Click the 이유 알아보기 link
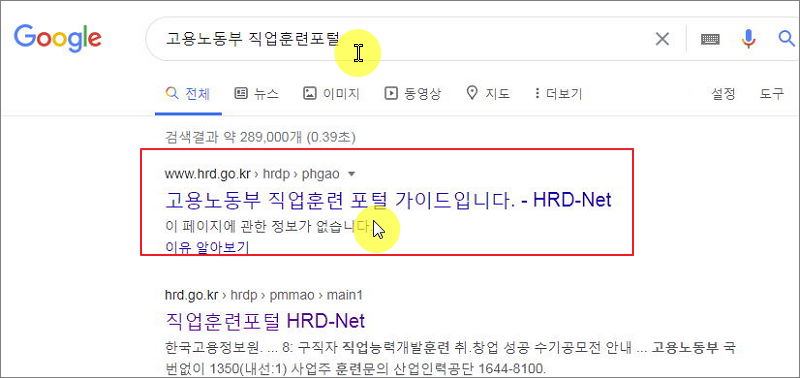 pos(207,248)
